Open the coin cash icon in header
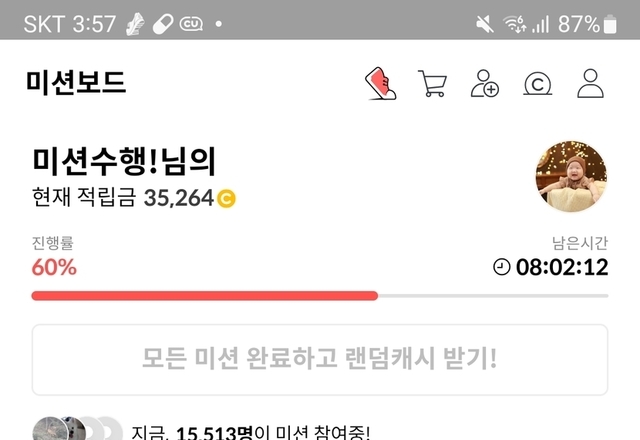 538,84
